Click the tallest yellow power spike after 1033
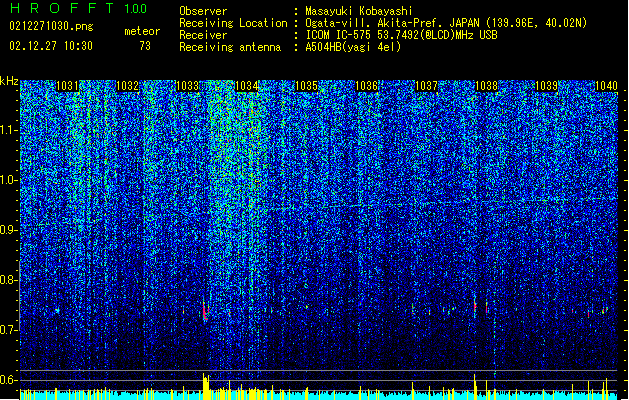The height and width of the screenshot is (400, 629). [205, 386]
